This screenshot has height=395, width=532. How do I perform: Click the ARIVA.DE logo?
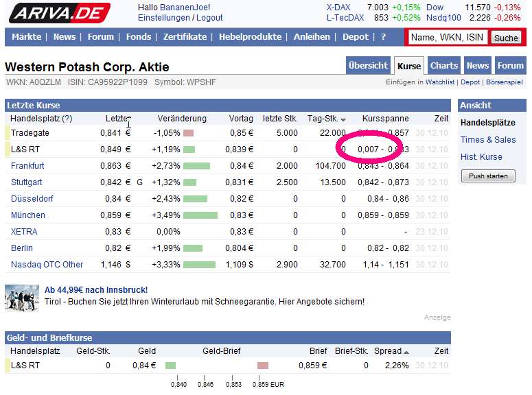click(60, 13)
